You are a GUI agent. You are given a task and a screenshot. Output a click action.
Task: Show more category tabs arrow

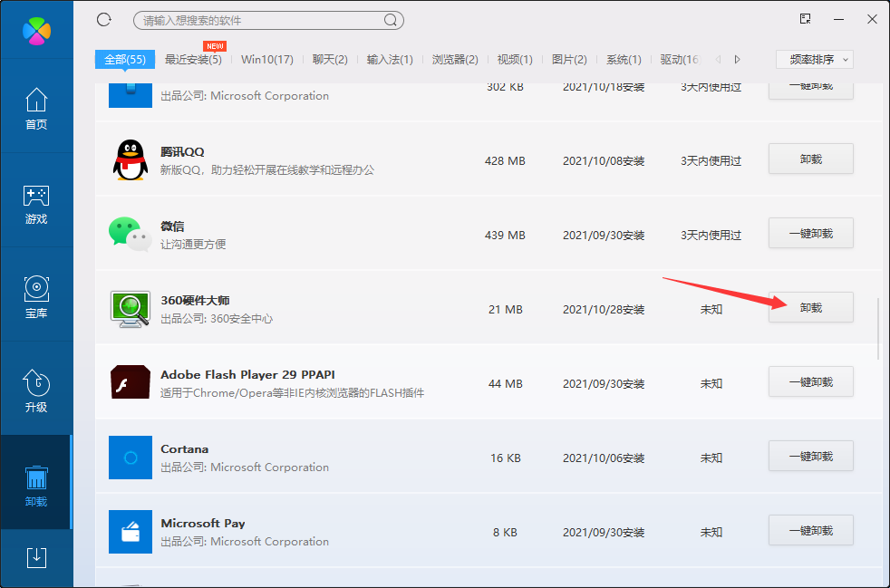click(x=738, y=60)
